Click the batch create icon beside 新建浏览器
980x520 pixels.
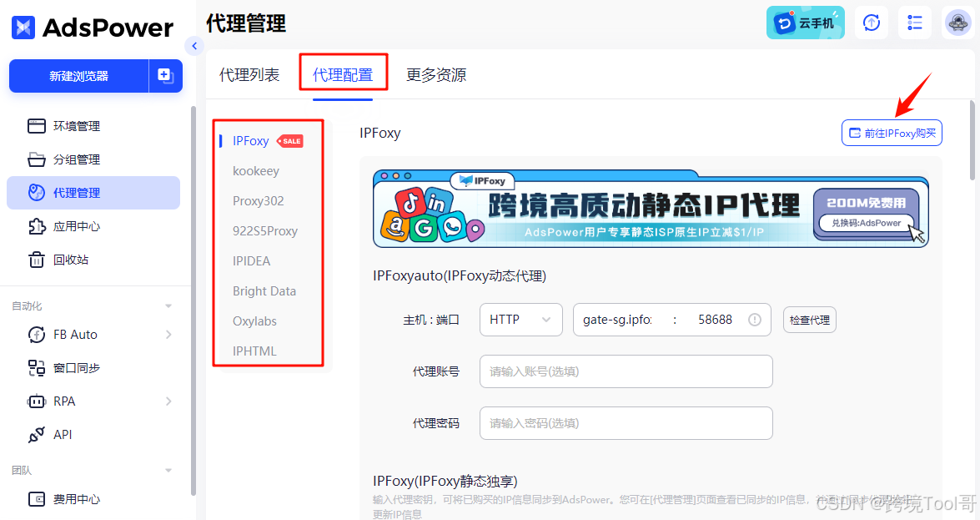[166, 76]
